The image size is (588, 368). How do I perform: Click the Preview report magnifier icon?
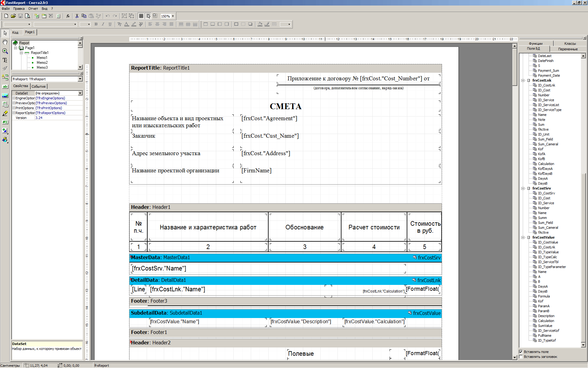[27, 16]
